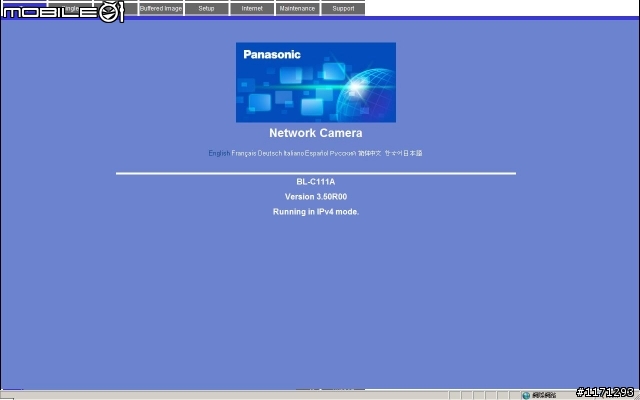
Task: Select 日本語 language link
Action: coord(413,153)
